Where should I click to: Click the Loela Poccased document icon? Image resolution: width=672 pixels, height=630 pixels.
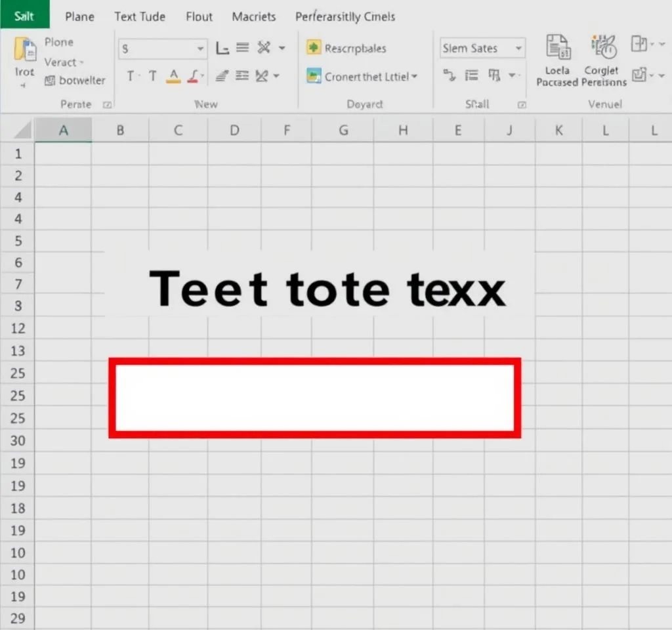pyautogui.click(x=557, y=47)
